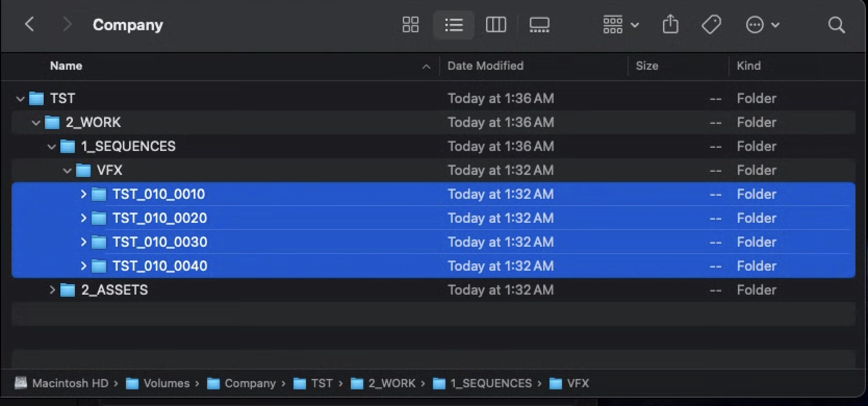Click the Tags icon in toolbar
The width and height of the screenshot is (868, 406).
711,24
